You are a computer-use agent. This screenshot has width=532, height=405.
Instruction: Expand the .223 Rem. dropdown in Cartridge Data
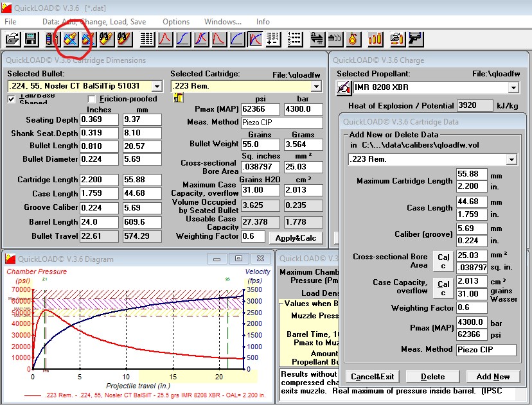coord(511,160)
